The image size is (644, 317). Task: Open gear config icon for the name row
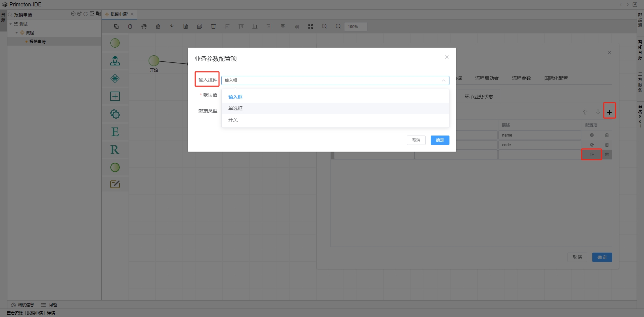[592, 135]
